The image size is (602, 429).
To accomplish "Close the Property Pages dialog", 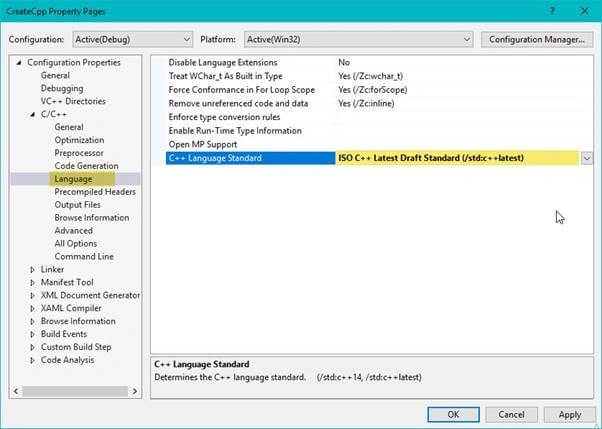I will [584, 11].
